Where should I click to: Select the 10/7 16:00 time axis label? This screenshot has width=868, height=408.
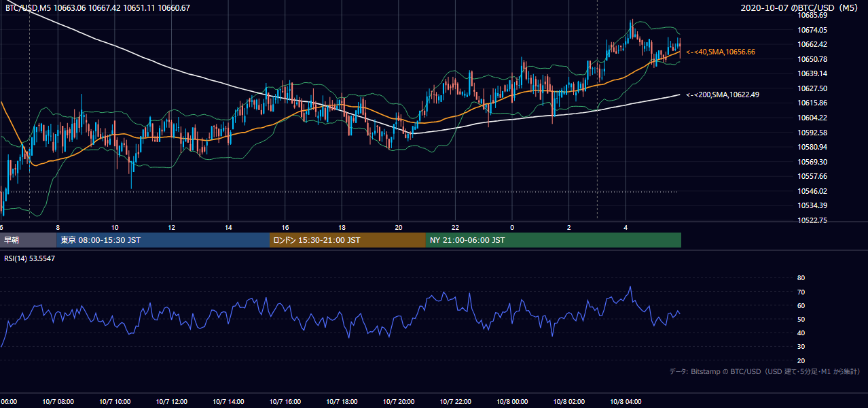click(285, 402)
